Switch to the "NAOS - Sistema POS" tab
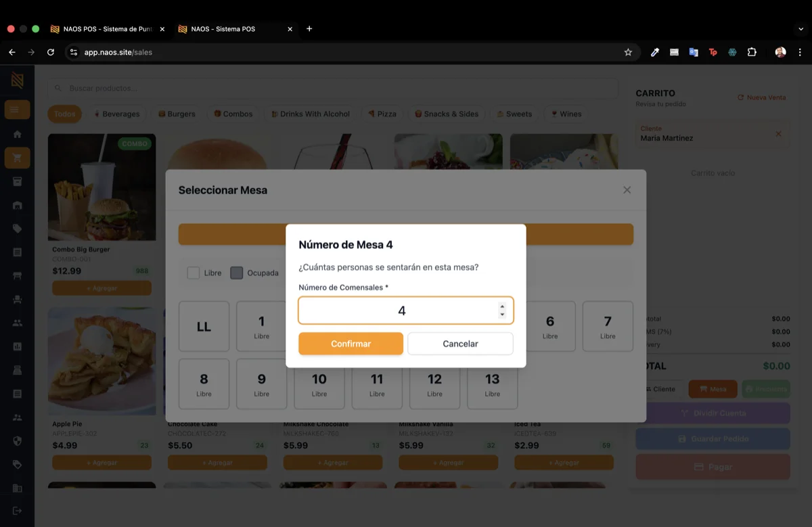Viewport: 812px width, 527px height. (223, 29)
